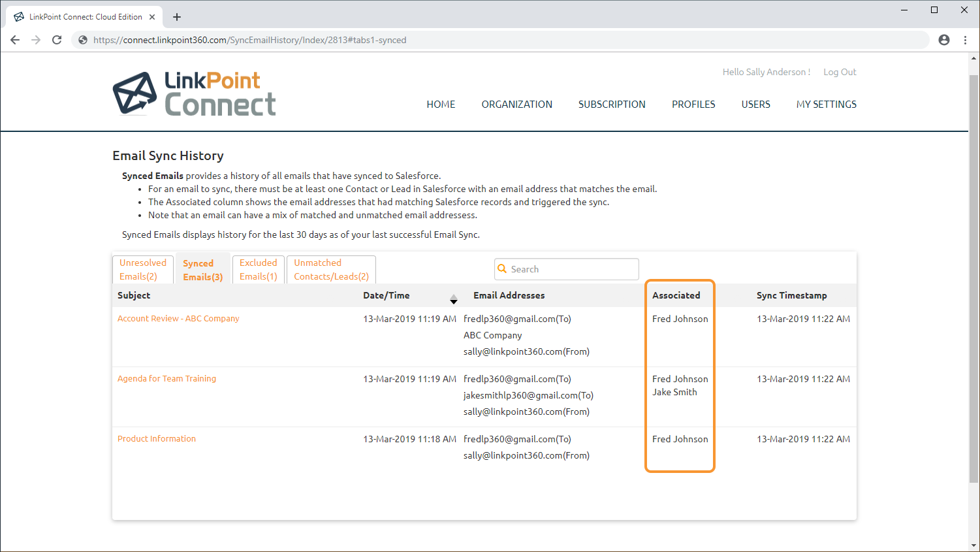Close the LinkPoint Connect browser tab

(x=153, y=17)
